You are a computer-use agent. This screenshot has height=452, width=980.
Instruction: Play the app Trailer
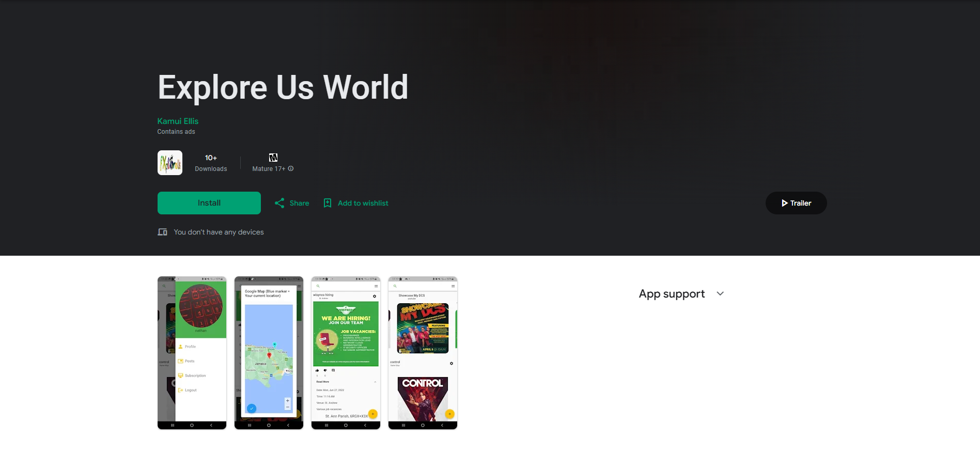pyautogui.click(x=796, y=203)
